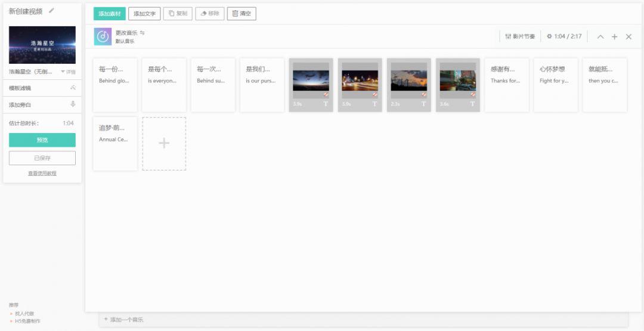Image resolution: width=644 pixels, height=331 pixels.
Task: Click the 添加文字 button
Action: pos(144,13)
